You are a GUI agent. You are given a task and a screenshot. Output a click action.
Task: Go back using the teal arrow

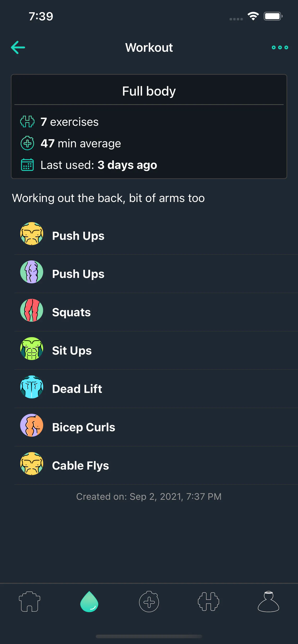[18, 47]
